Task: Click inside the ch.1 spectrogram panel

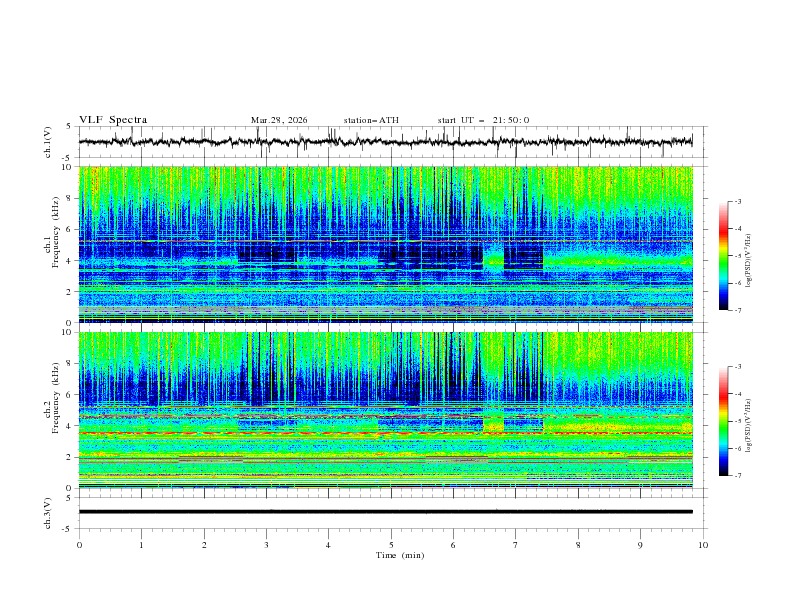Action: 385,244
